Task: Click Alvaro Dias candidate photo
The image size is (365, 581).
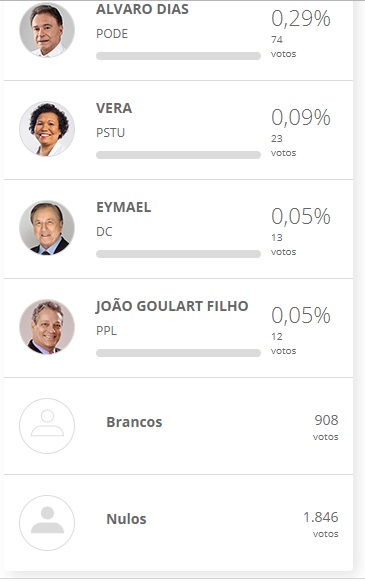Action: coord(47,30)
